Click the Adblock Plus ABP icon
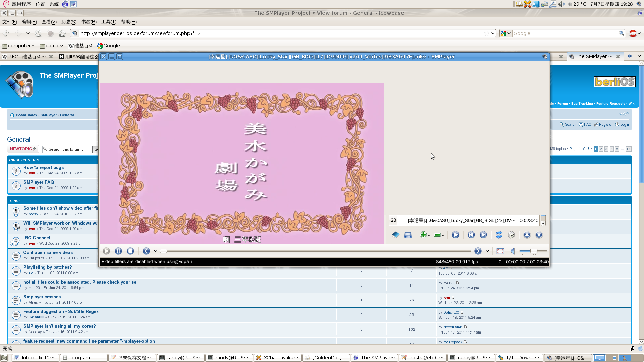 633,33
